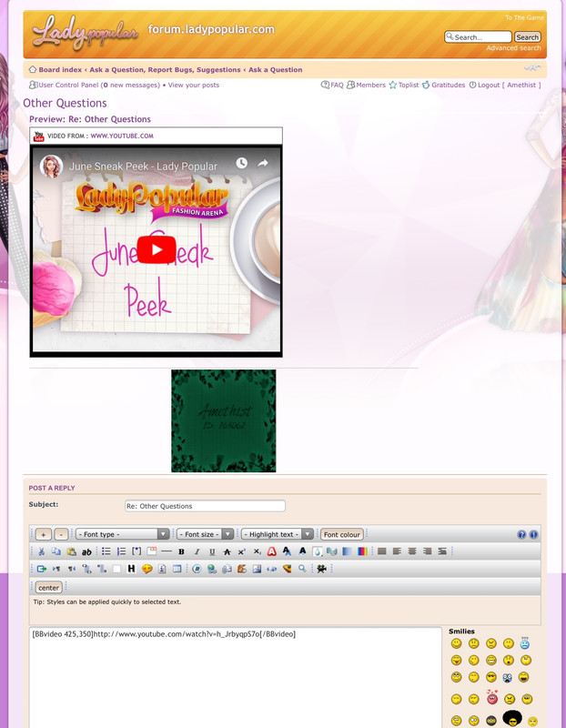Click the justify block icon

coord(382,551)
